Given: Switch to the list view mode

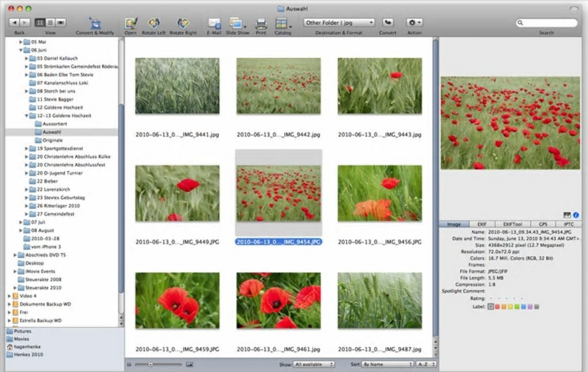Looking at the screenshot, I should click(50, 22).
